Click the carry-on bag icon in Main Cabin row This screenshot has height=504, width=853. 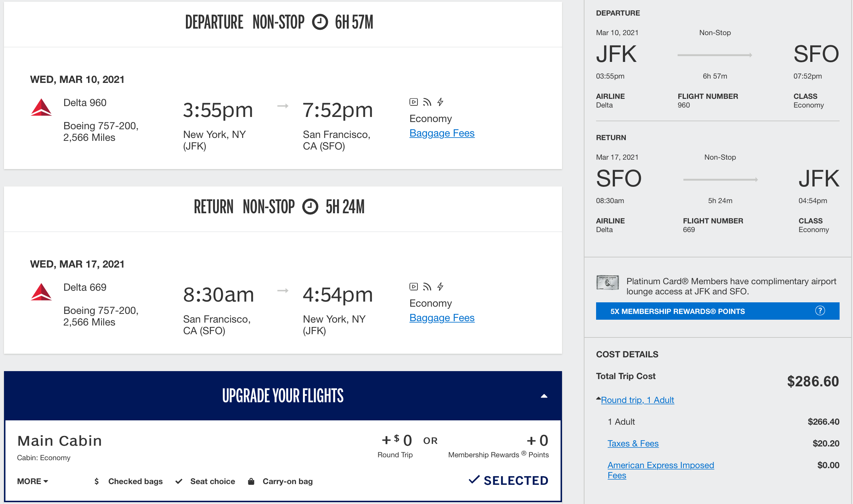[x=251, y=481]
